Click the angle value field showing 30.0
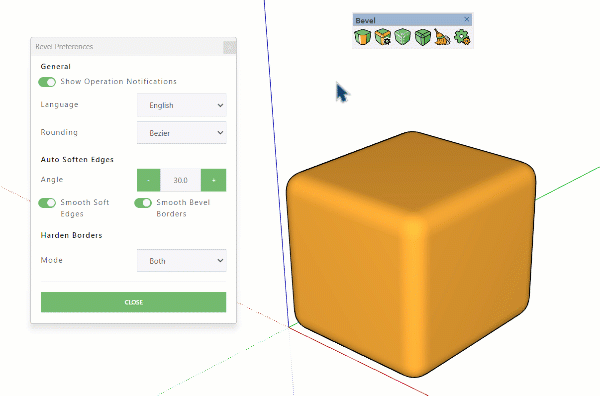Viewport: 600px width, 396px height. click(x=180, y=180)
